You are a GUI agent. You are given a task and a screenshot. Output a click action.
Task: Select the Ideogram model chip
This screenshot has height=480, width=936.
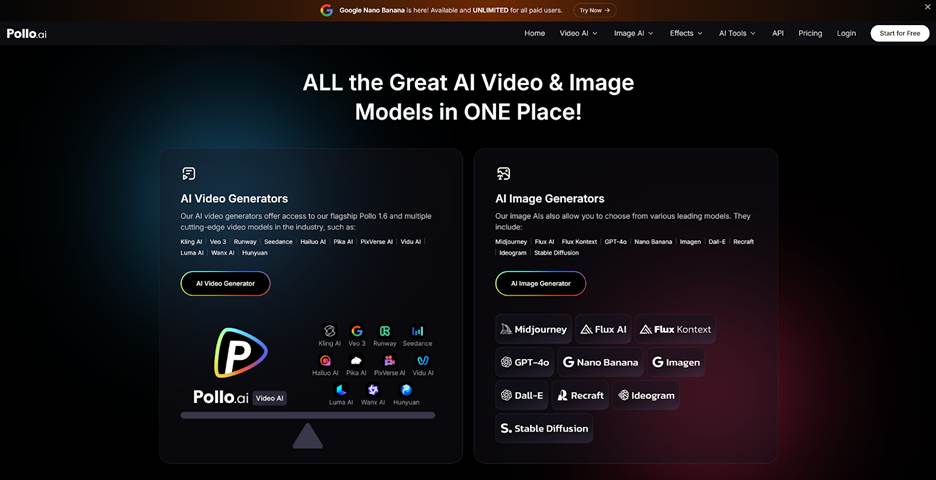[646, 395]
